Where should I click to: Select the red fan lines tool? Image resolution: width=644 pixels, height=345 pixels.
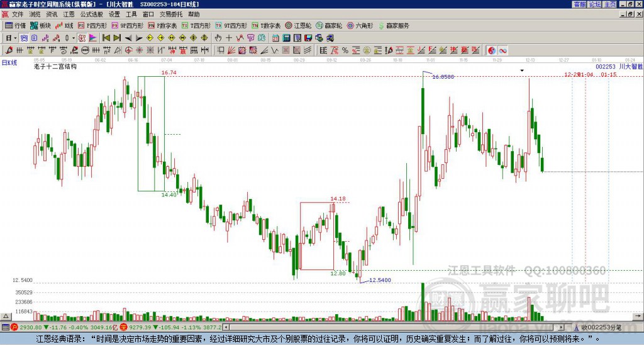[231, 50]
